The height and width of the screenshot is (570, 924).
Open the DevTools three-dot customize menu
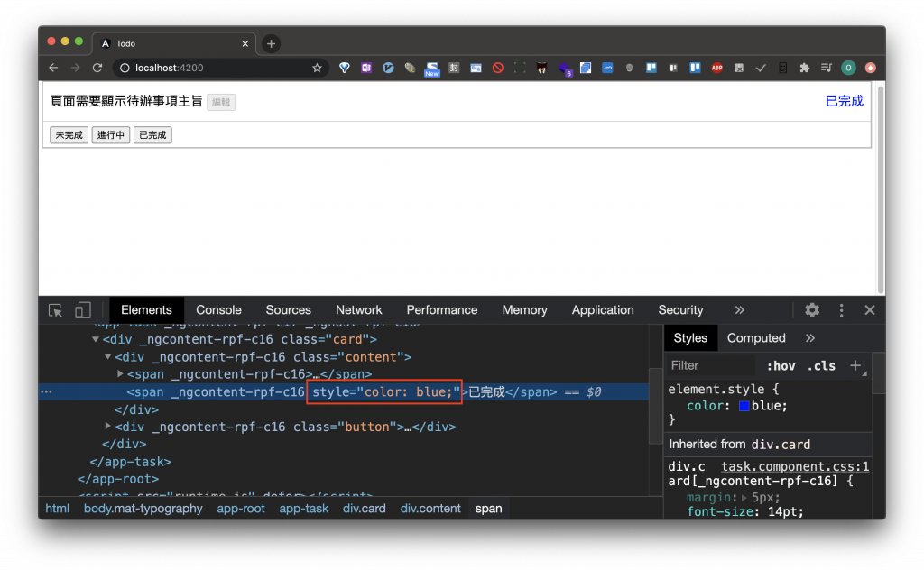click(x=842, y=310)
